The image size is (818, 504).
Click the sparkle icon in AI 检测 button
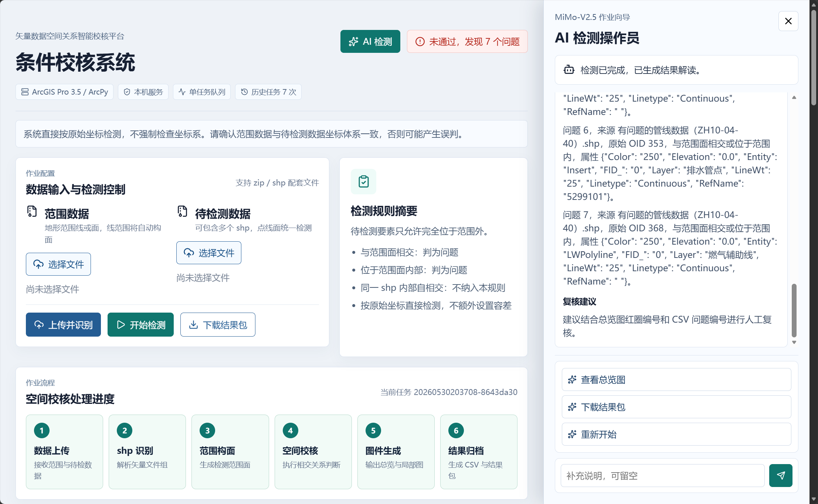(x=353, y=42)
